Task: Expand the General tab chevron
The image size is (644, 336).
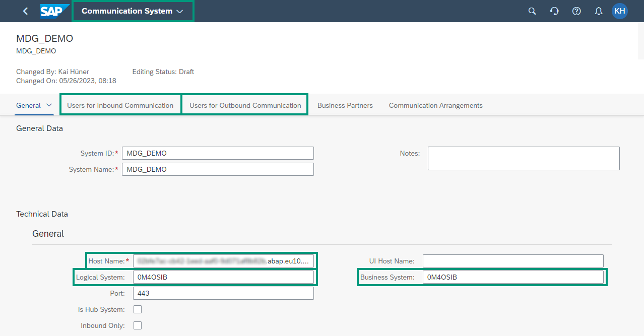Action: point(49,105)
